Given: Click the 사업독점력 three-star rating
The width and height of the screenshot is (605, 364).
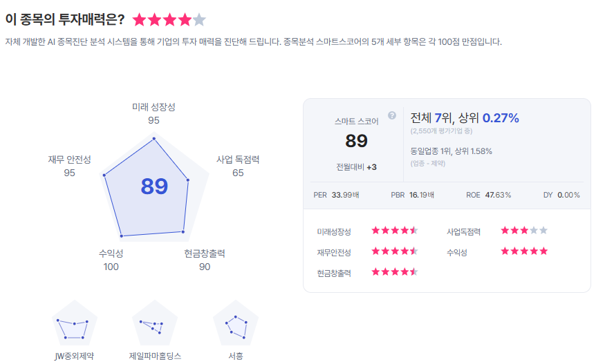Looking at the screenshot, I should click(523, 231).
